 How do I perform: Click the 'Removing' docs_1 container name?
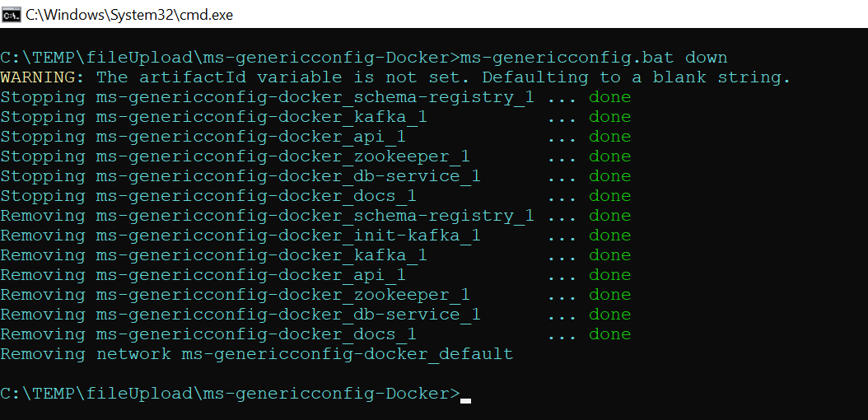click(256, 334)
